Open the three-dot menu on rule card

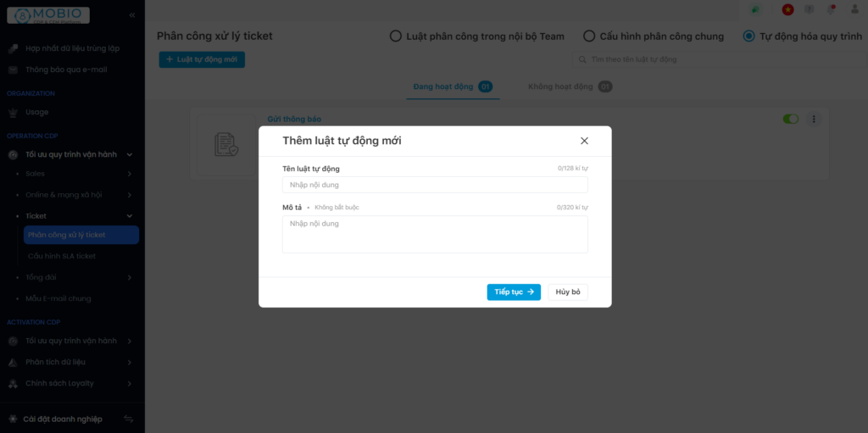[x=814, y=119]
